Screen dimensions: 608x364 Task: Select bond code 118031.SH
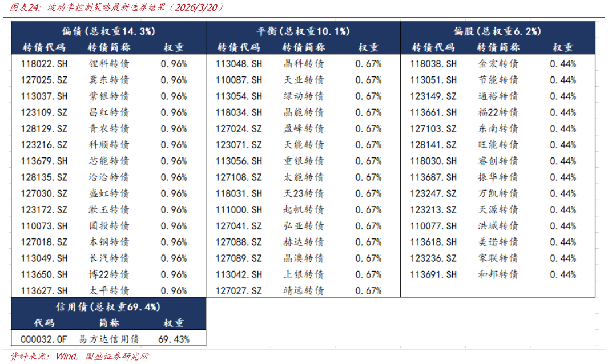point(239,193)
